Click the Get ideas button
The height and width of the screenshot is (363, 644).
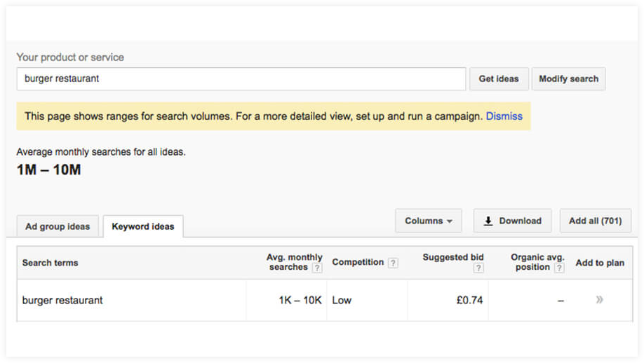499,78
